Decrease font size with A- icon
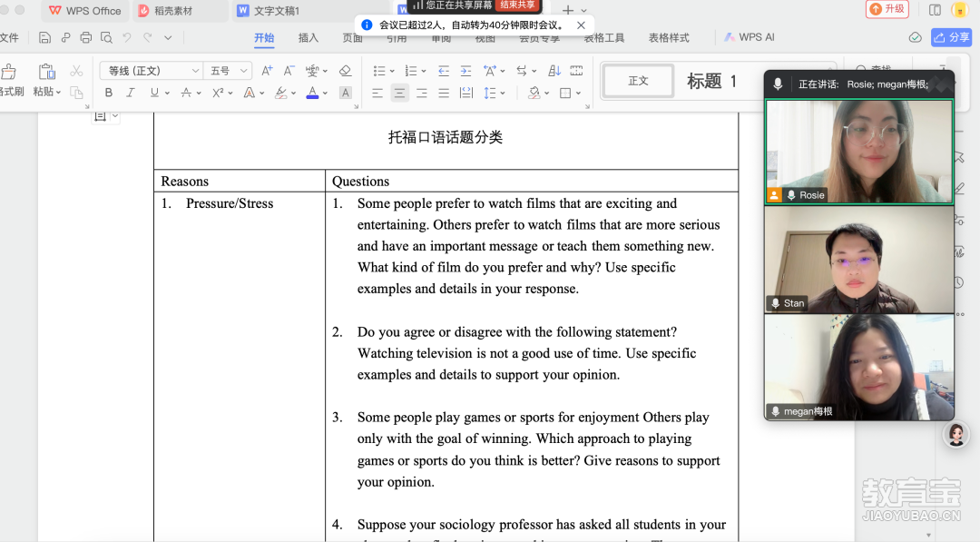The width and height of the screenshot is (980, 542). (289, 71)
